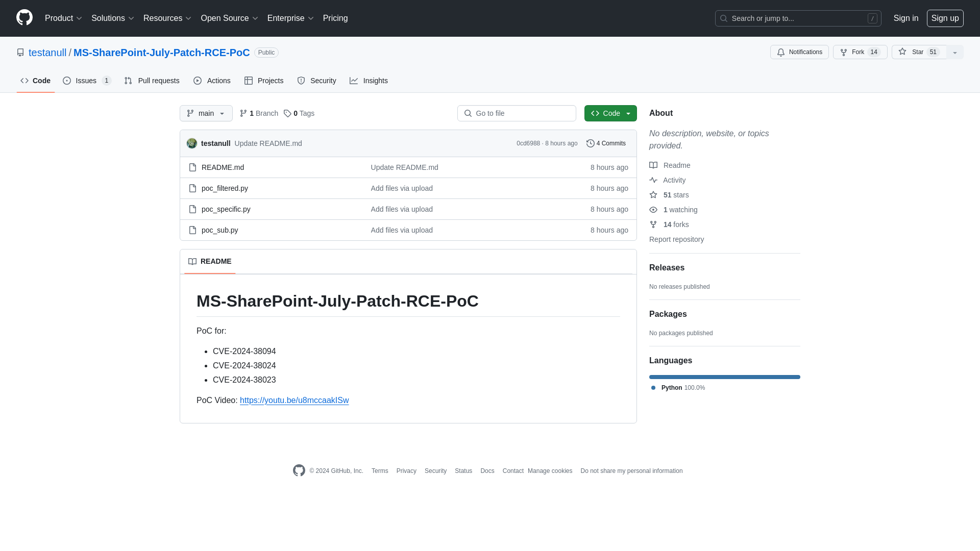Open the 4 Commits history link
980x551 pixels.
606,143
